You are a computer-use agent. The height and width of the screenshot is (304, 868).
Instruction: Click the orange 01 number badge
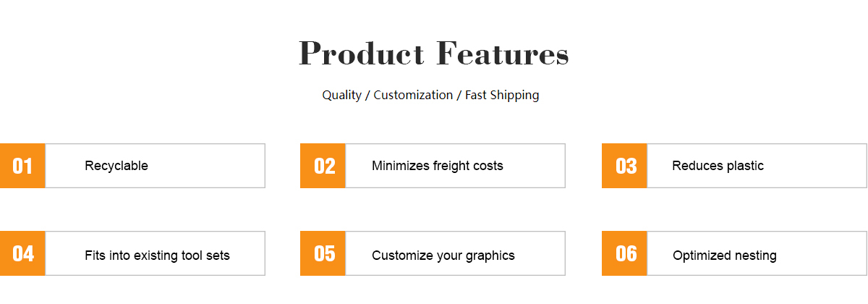(22, 166)
